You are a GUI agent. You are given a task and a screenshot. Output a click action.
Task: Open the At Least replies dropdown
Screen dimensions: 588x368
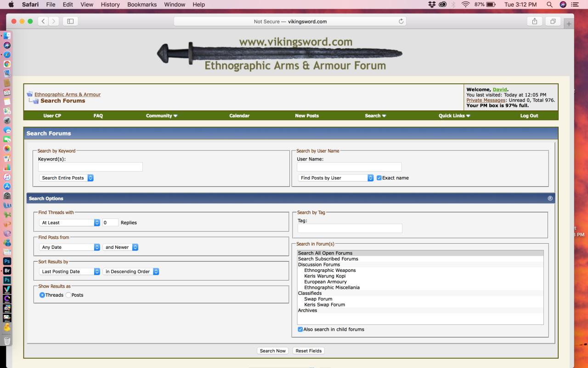[69, 223]
